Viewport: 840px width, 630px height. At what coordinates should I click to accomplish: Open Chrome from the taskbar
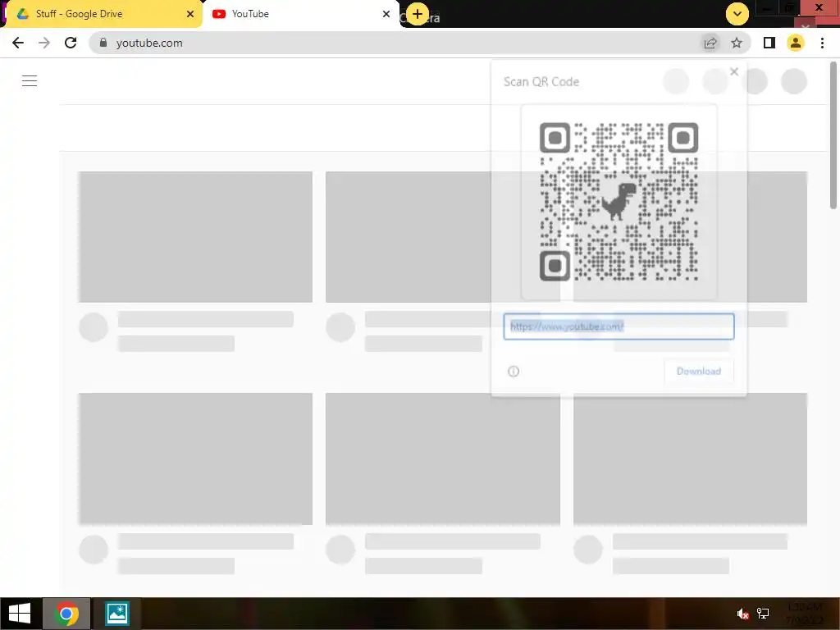(66, 614)
